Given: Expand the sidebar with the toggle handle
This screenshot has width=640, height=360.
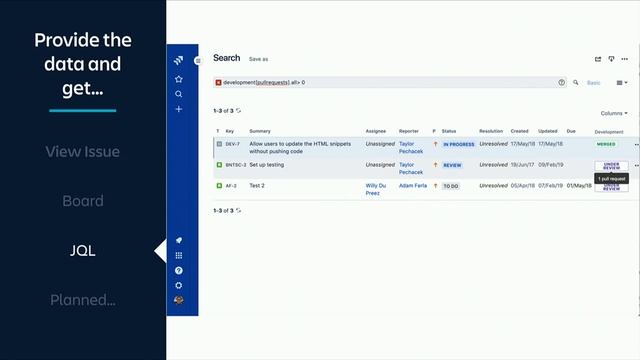Looking at the screenshot, I should 198,61.
